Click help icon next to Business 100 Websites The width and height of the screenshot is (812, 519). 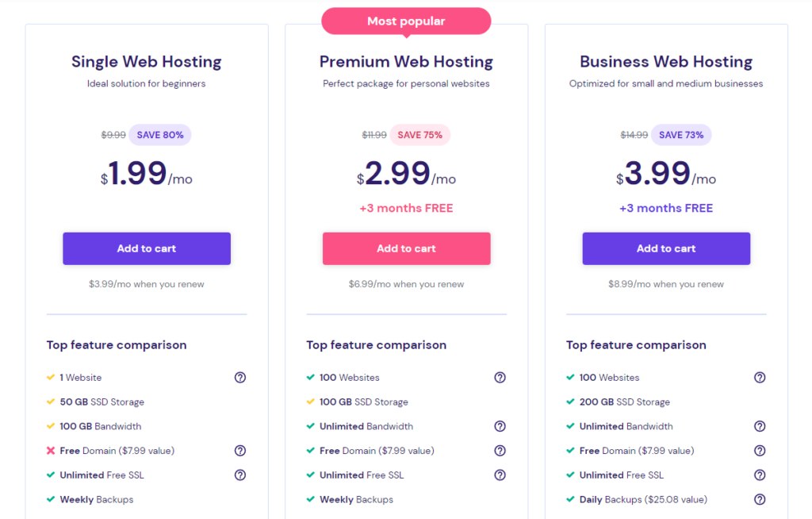760,378
